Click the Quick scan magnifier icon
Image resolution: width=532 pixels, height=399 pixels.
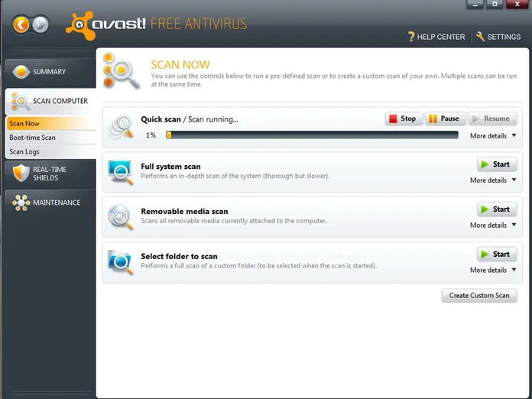[x=122, y=127]
